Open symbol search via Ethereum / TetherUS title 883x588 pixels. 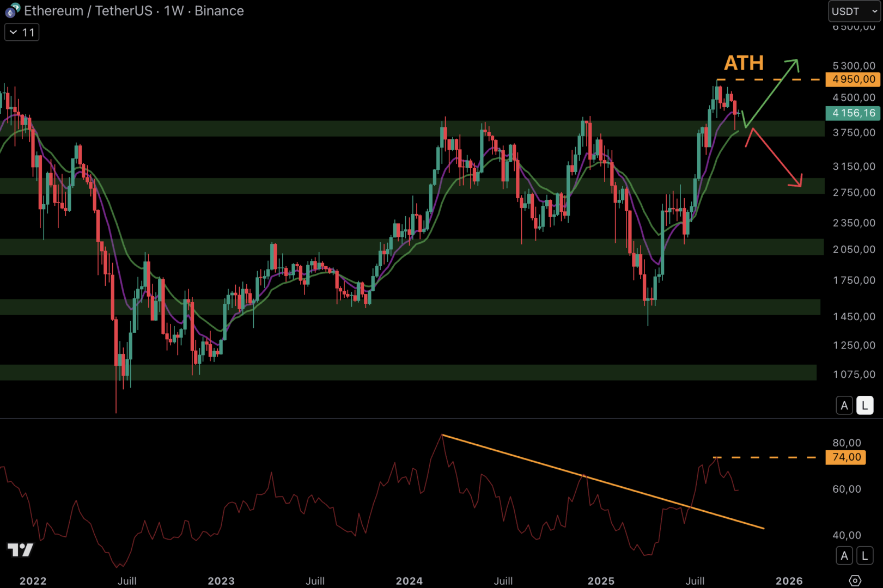pyautogui.click(x=88, y=11)
